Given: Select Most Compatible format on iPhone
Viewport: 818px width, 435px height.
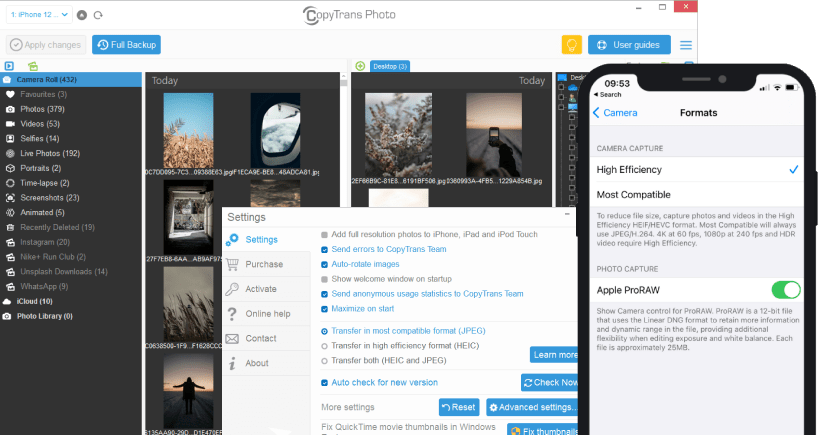Looking at the screenshot, I should 697,195.
